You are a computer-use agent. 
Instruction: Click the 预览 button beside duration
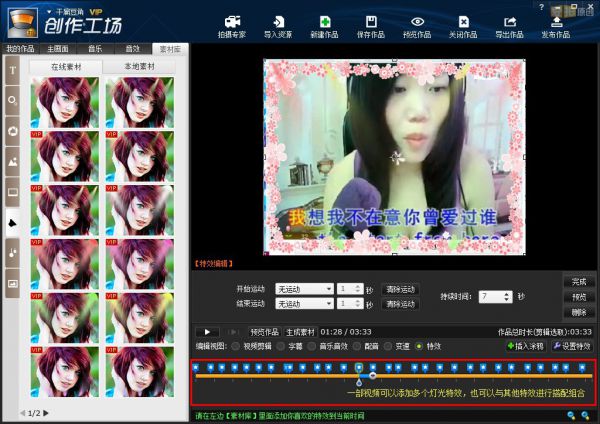579,297
